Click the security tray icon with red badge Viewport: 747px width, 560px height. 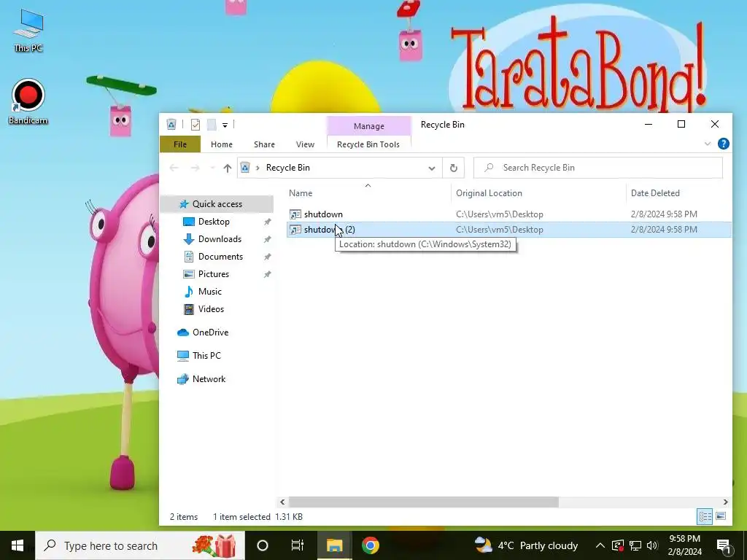(x=617, y=545)
